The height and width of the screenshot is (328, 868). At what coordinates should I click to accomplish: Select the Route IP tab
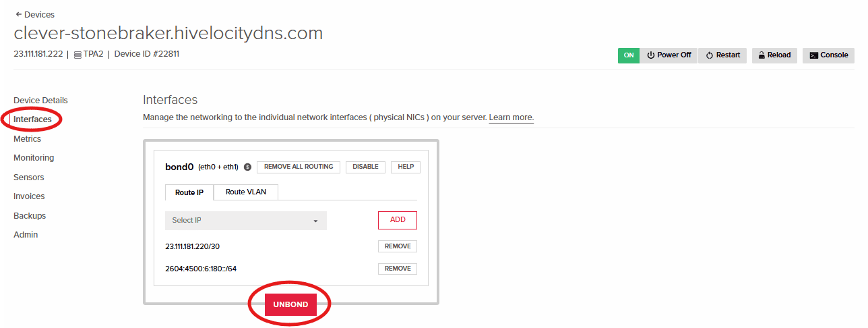click(189, 192)
